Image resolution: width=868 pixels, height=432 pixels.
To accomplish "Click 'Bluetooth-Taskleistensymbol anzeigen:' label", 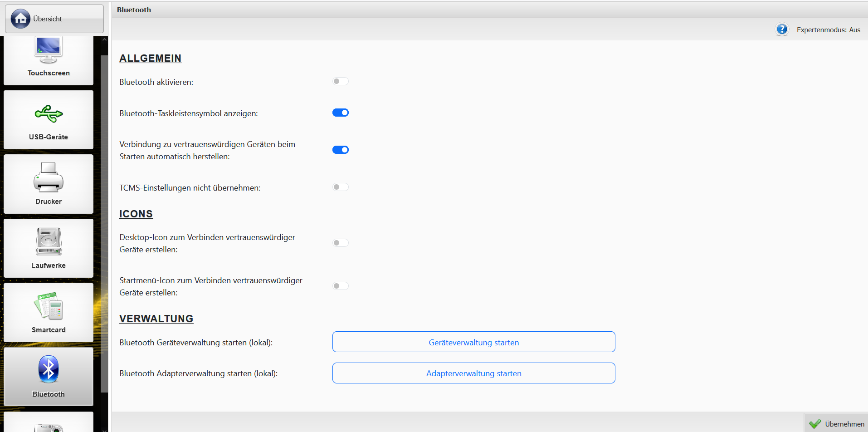I will 189,113.
